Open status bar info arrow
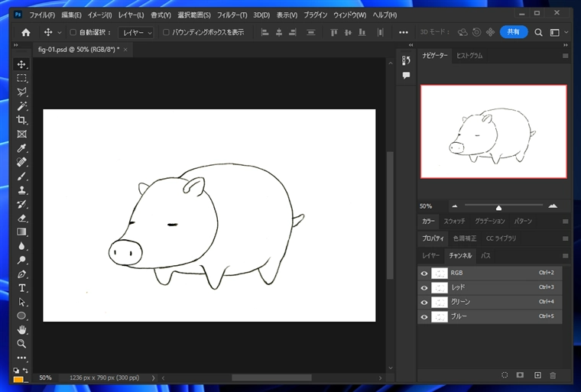The height and width of the screenshot is (392, 581). (x=153, y=378)
